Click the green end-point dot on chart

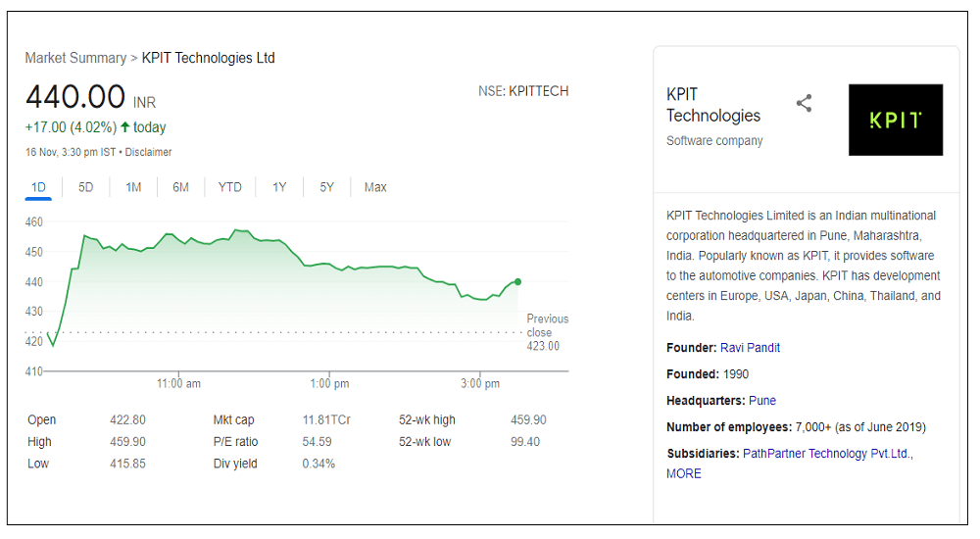[x=517, y=281]
